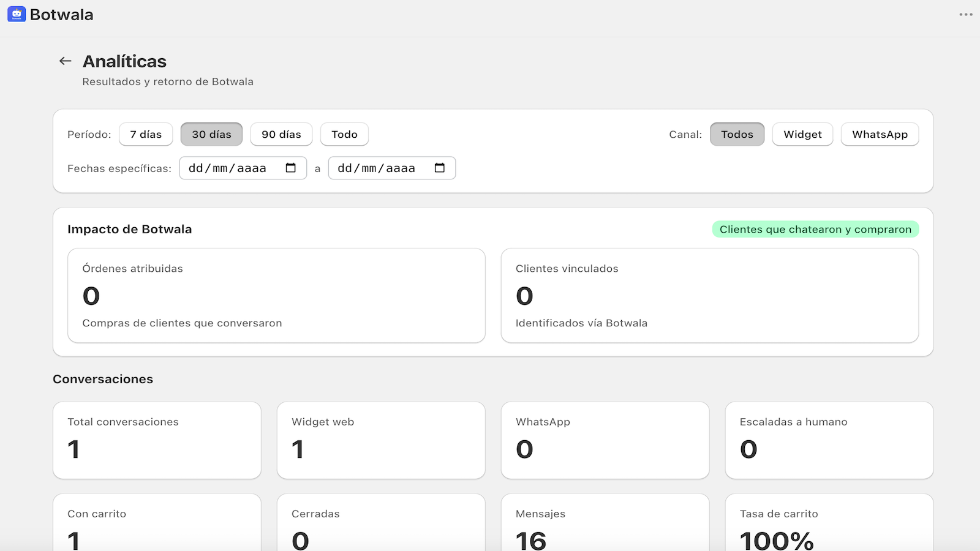The image size is (980, 551).
Task: Select the 90 días period
Action: point(281,134)
